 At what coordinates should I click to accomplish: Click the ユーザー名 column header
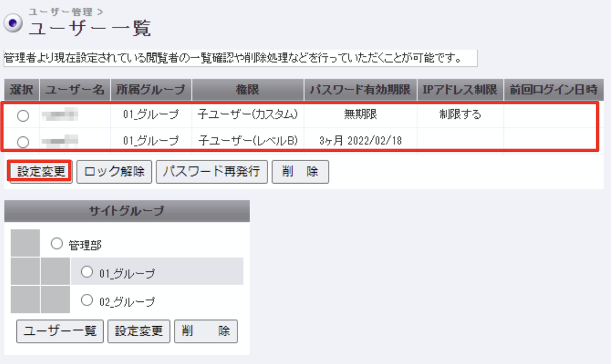(x=75, y=90)
